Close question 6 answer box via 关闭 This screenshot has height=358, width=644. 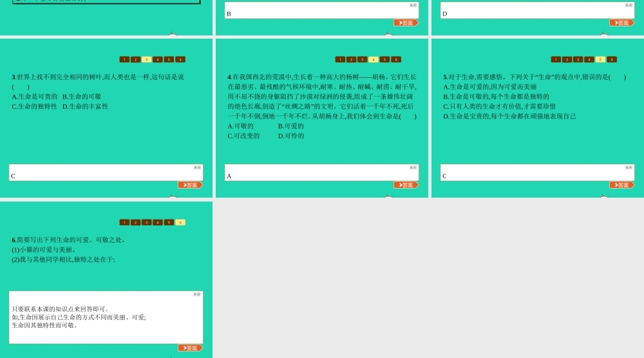197,294
